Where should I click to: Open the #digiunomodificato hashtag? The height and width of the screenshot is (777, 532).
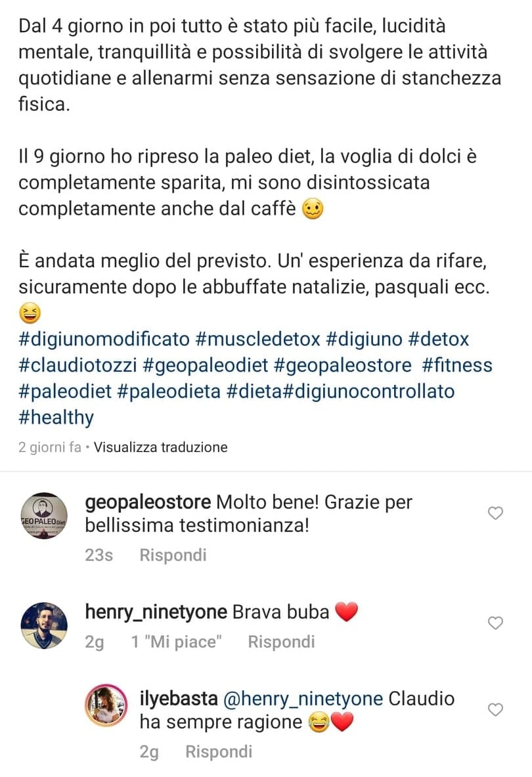(104, 340)
